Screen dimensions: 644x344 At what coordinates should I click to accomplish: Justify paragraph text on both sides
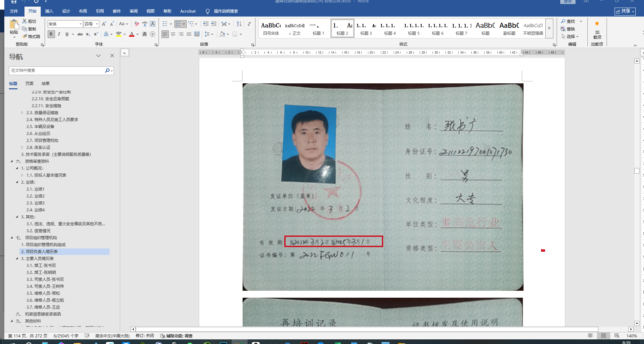[x=189, y=34]
